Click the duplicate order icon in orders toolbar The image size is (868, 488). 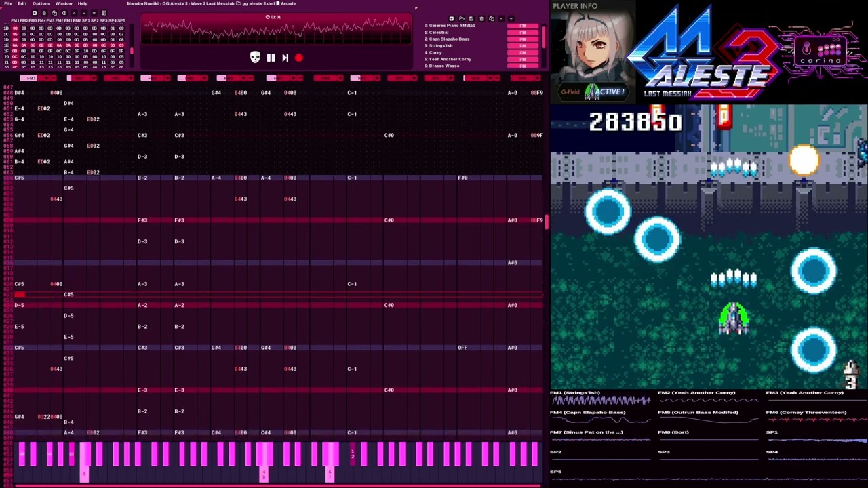coord(54,13)
